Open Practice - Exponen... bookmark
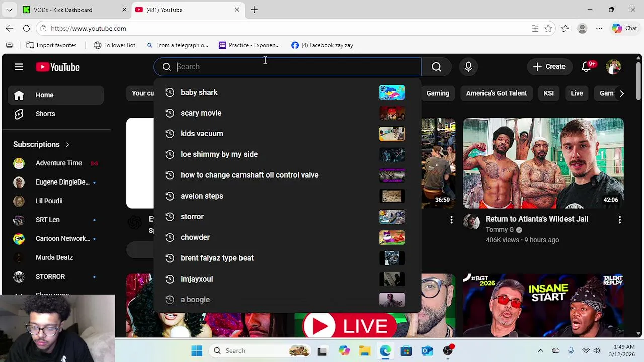This screenshot has width=644, height=362. click(250, 45)
